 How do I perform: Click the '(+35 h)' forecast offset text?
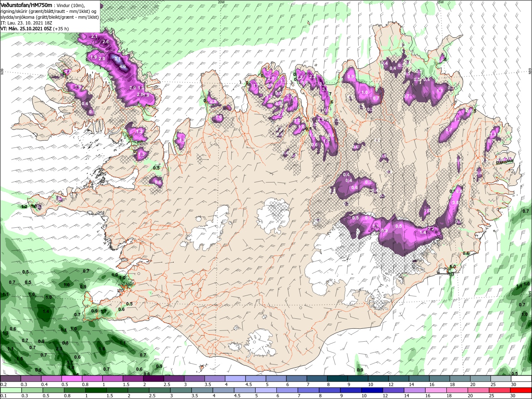tap(60, 29)
